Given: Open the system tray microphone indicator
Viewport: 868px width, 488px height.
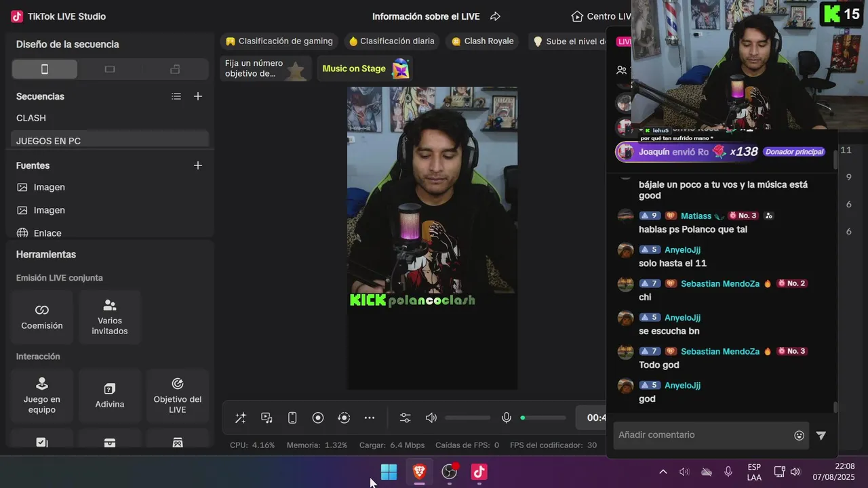Looking at the screenshot, I should [x=728, y=472].
